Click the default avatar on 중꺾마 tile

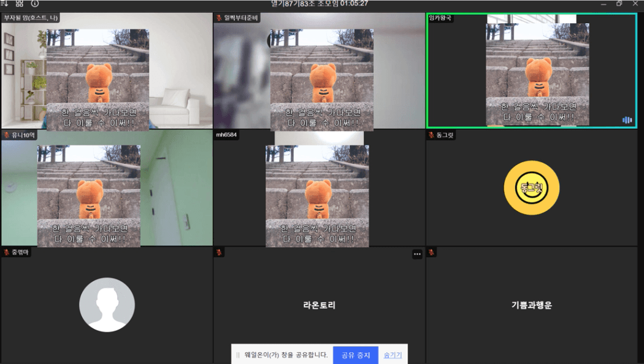click(107, 305)
